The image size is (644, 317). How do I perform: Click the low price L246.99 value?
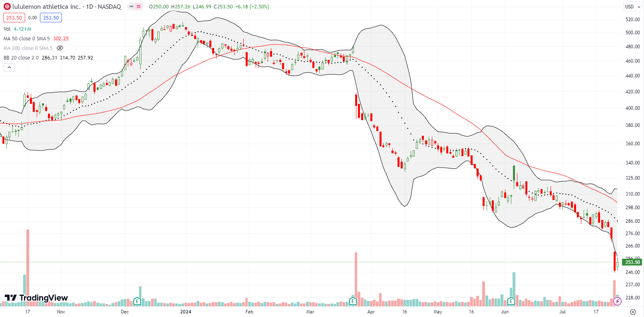pos(202,6)
